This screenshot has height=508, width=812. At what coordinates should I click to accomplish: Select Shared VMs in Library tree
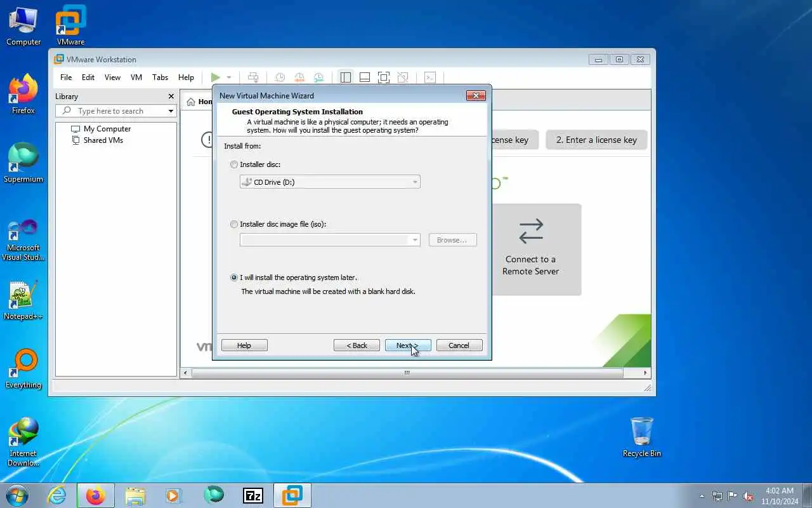[x=97, y=140]
